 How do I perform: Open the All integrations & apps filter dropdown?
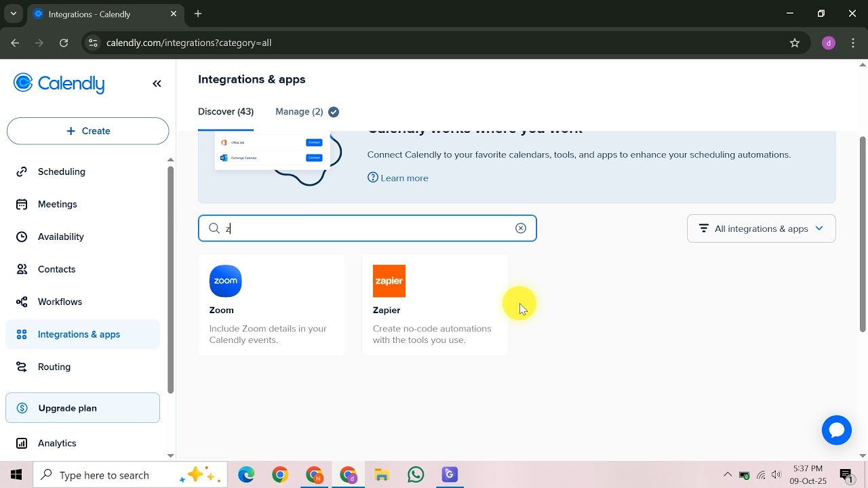pyautogui.click(x=762, y=228)
